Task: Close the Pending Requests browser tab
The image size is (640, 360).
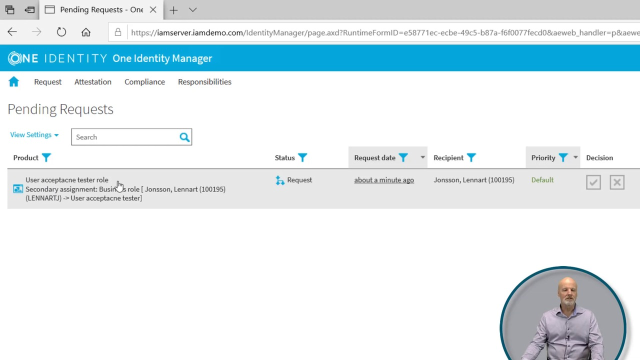Action: click(153, 9)
